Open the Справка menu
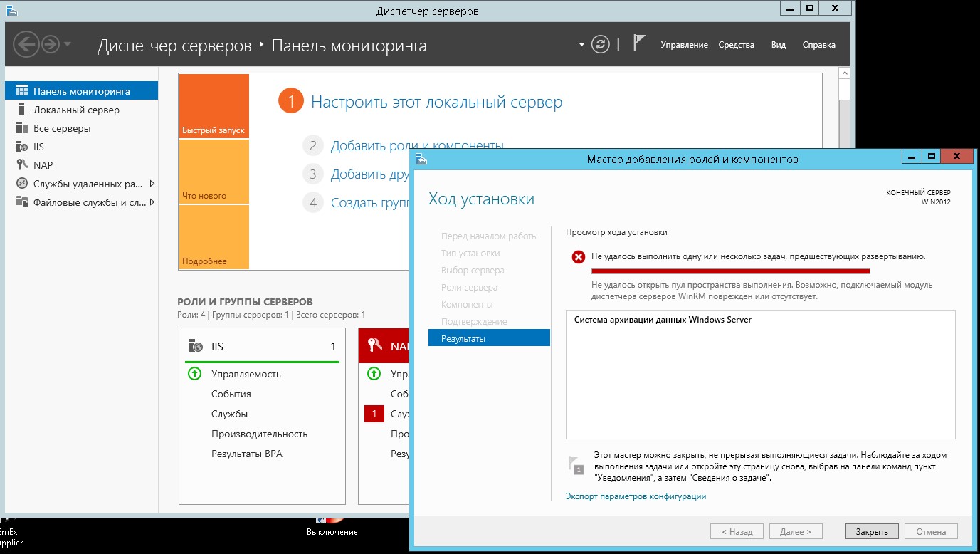 coord(818,45)
